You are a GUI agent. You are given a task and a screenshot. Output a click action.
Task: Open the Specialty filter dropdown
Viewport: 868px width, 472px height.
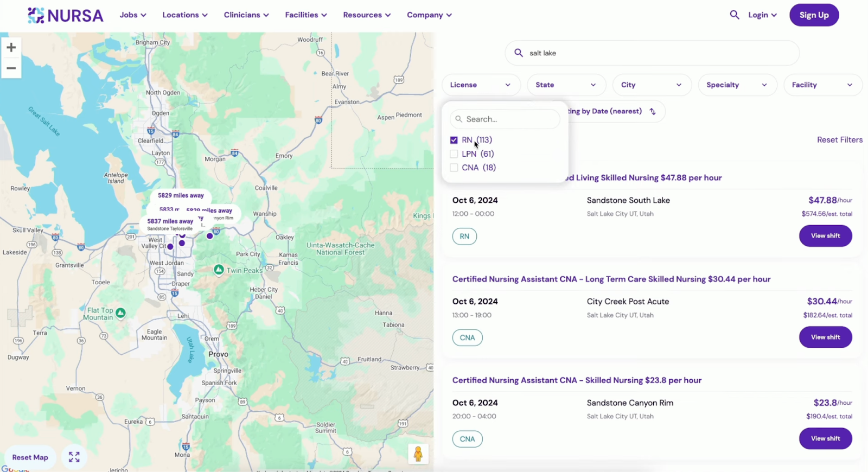coord(738,85)
